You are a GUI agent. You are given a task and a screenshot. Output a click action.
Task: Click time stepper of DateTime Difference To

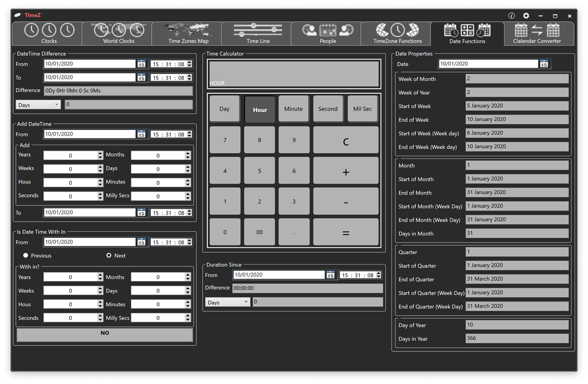coord(189,78)
